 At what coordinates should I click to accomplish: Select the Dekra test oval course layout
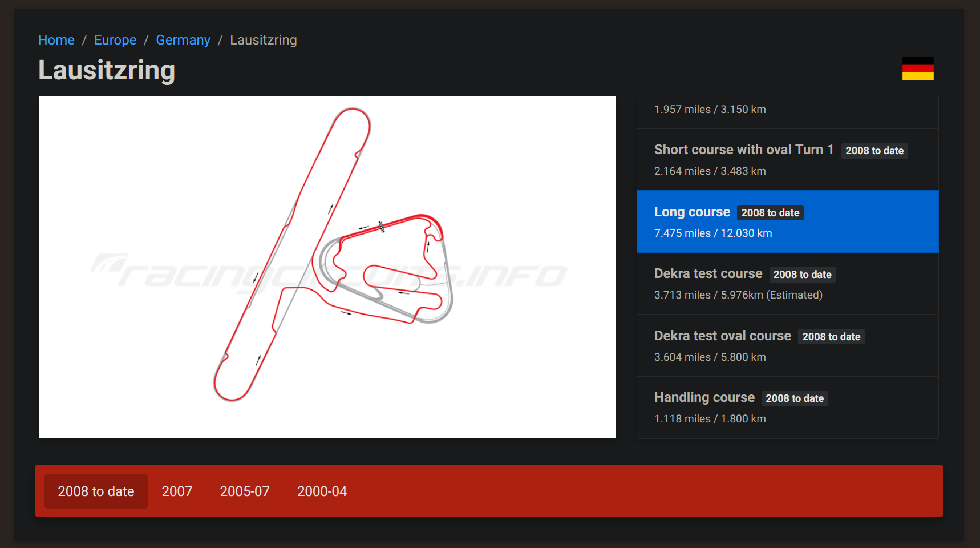(x=787, y=345)
